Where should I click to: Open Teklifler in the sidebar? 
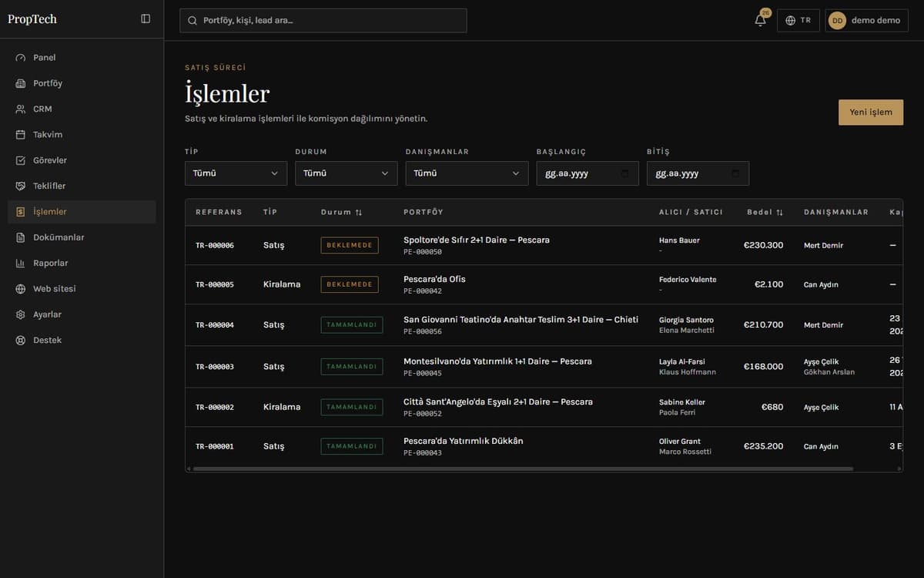click(x=82, y=187)
